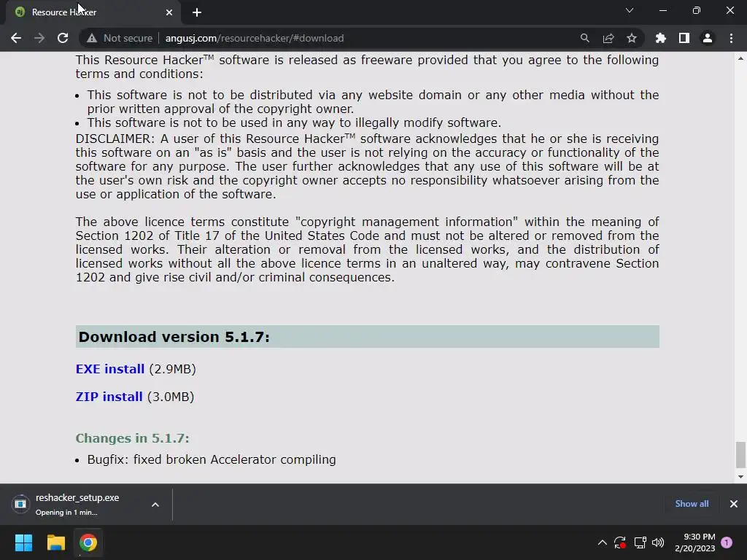Image resolution: width=747 pixels, height=560 pixels.
Task: Click the scrollbar up arrow
Action: (740, 58)
